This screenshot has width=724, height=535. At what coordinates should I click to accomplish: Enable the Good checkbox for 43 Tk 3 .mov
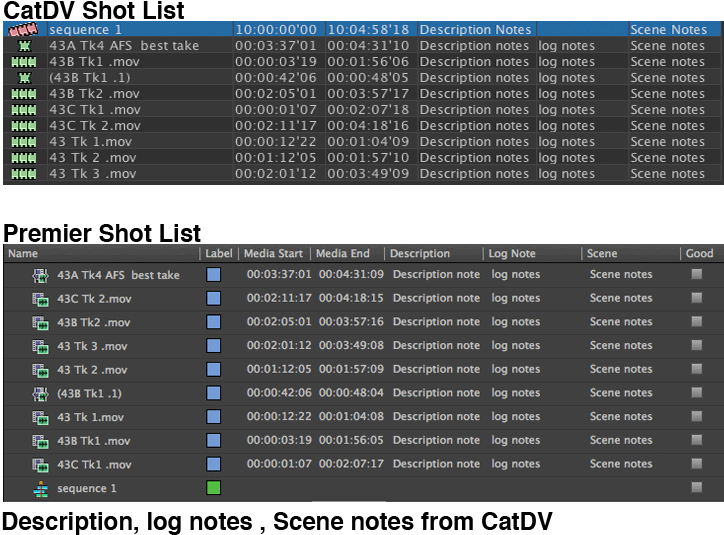point(697,346)
